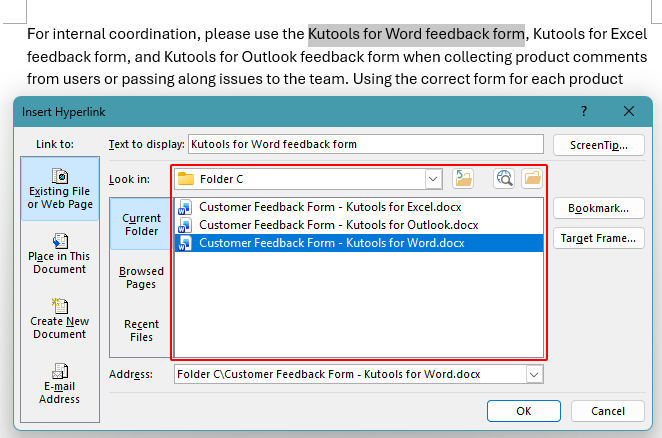Viewport: 662px width, 438px height.
Task: Click the Browse for File folder icon
Action: tap(532, 179)
